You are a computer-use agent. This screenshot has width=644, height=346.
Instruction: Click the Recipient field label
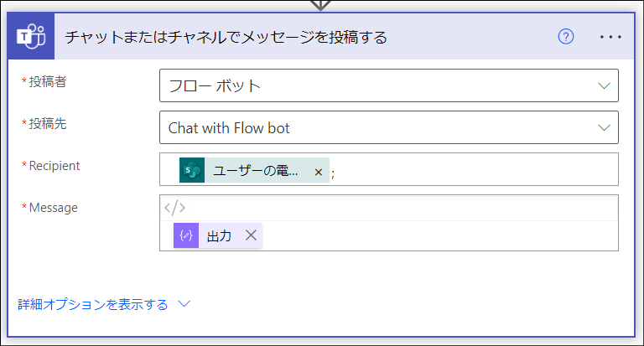pos(54,166)
